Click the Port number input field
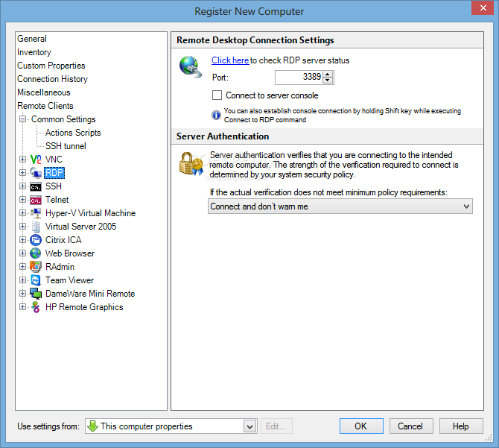499x448 pixels. point(299,78)
